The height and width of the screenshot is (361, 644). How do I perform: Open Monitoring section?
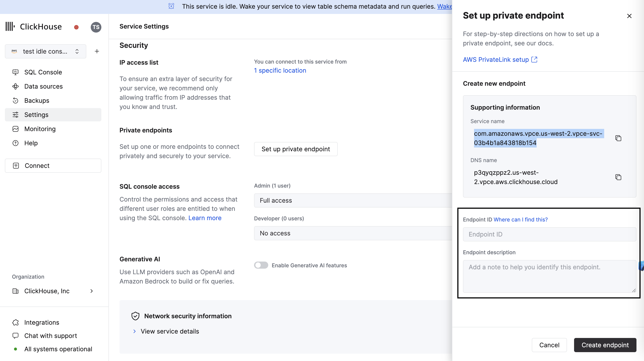[40, 129]
